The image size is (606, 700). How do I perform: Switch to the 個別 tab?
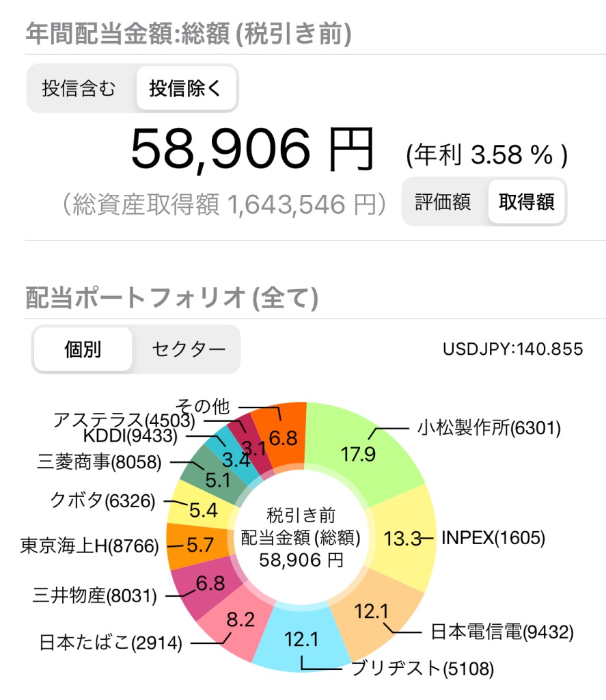tap(83, 349)
